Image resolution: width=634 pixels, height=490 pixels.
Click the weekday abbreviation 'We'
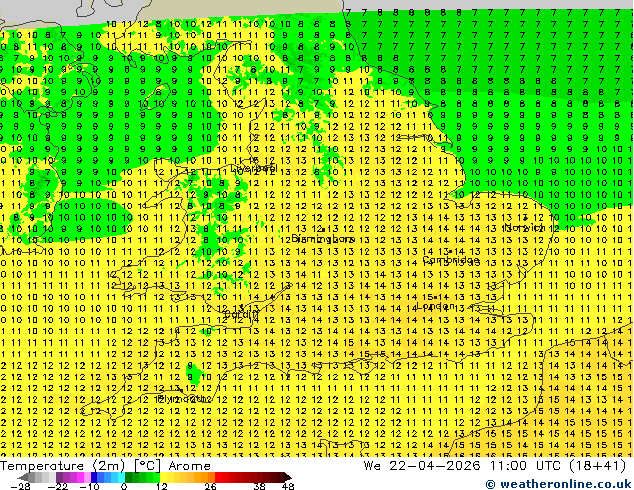point(372,466)
